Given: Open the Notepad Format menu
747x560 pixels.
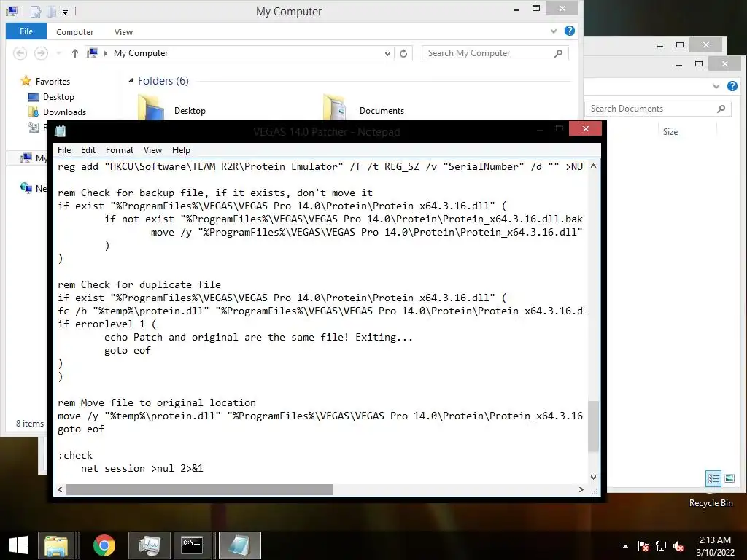Looking at the screenshot, I should click(120, 150).
